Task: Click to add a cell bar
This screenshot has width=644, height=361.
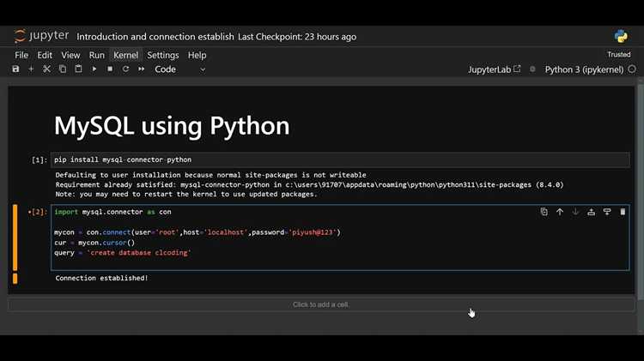Action: pos(321,304)
